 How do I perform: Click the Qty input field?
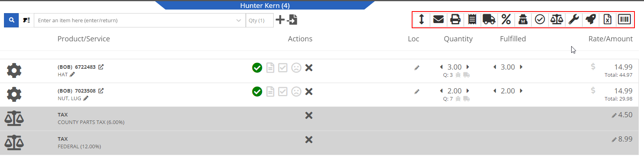click(259, 20)
